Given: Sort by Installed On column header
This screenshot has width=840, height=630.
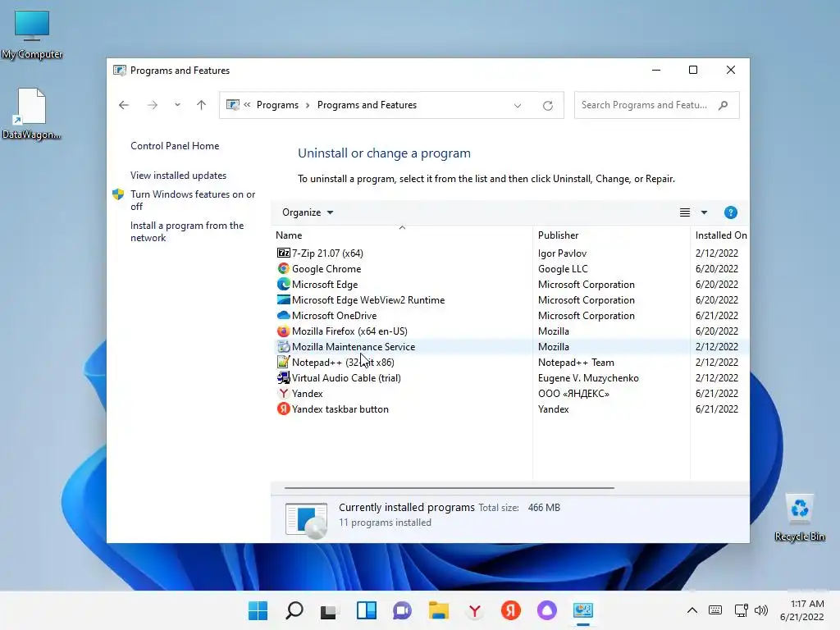Looking at the screenshot, I should pos(720,235).
